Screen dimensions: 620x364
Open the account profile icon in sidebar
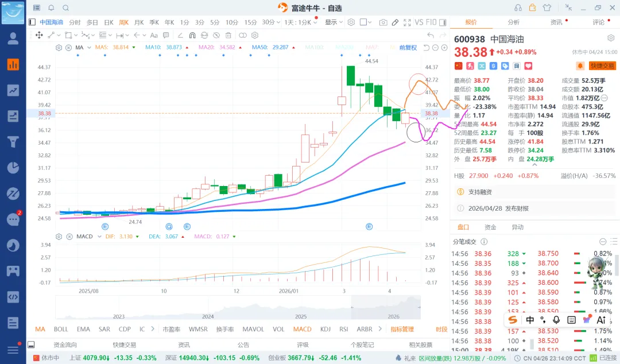pos(13,38)
